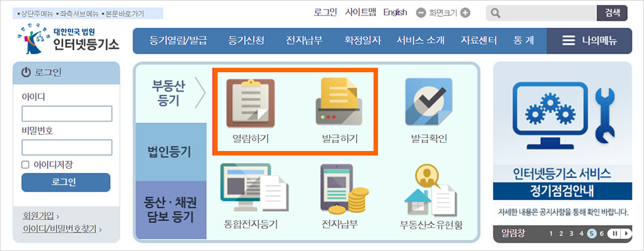
Task: Advance 알림창 banner with play arrow
Action: click(626, 234)
